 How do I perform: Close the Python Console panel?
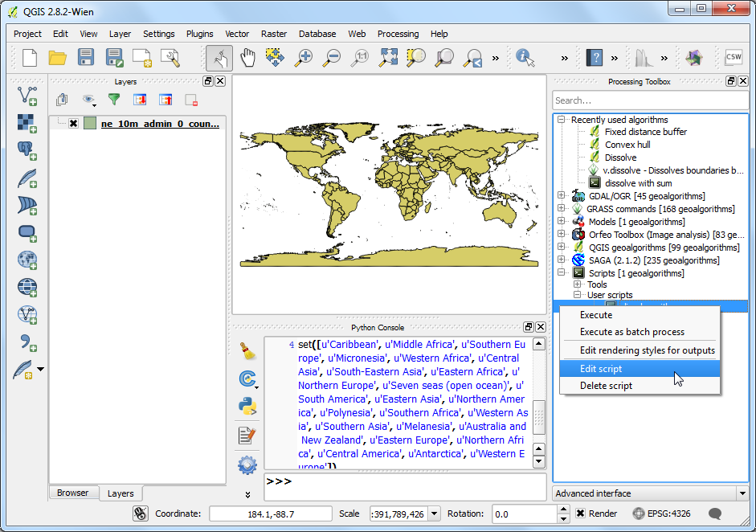(x=541, y=327)
